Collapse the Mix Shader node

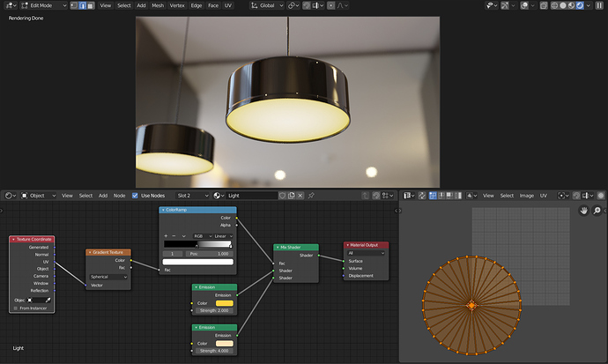(x=278, y=248)
